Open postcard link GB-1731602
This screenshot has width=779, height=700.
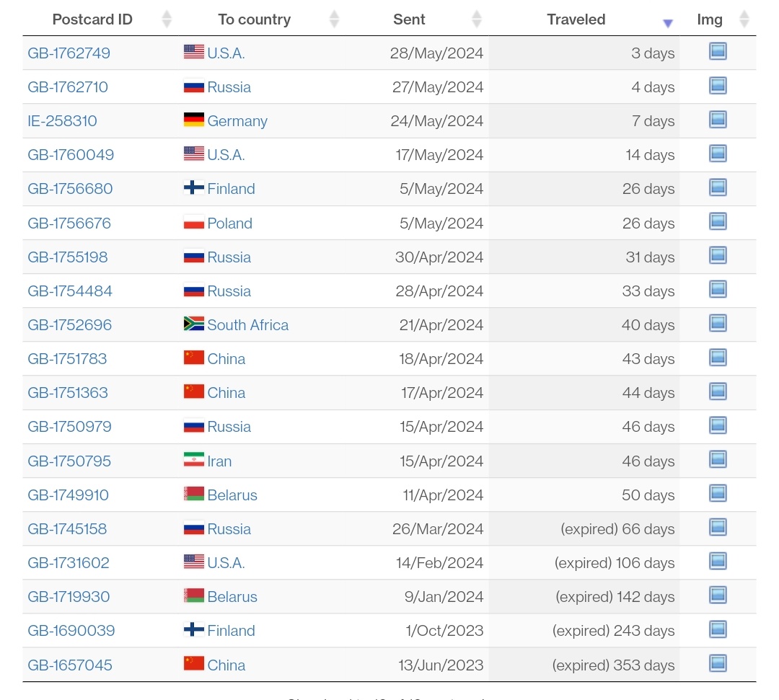[69, 563]
